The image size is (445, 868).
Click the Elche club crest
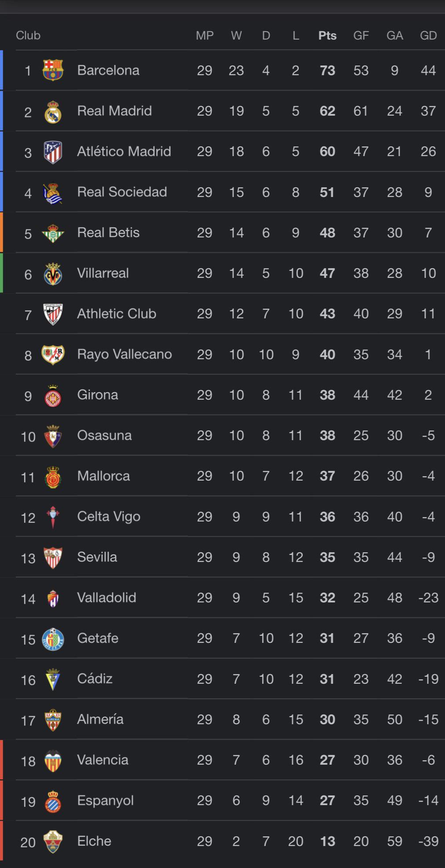pos(53,842)
